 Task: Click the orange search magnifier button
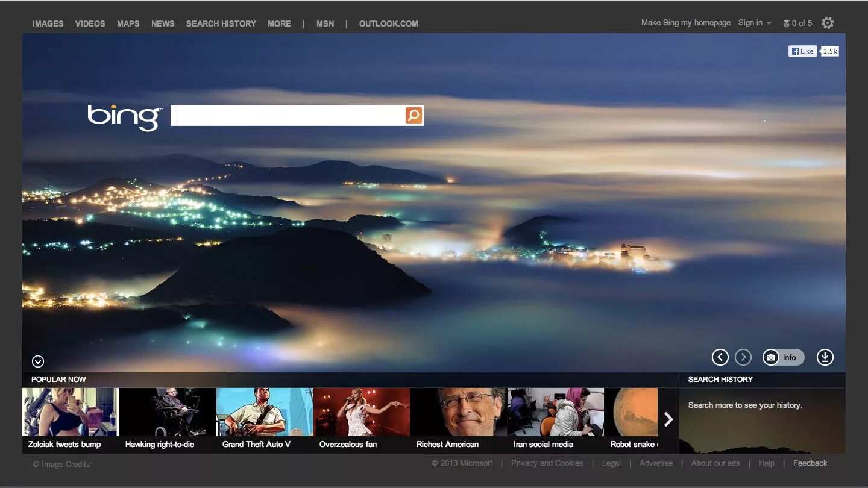[x=414, y=115]
